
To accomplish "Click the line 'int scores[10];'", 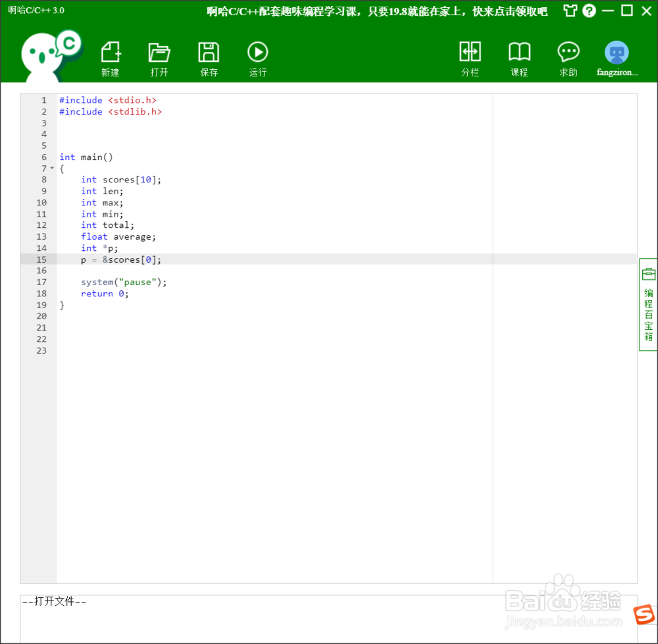I will coord(121,180).
